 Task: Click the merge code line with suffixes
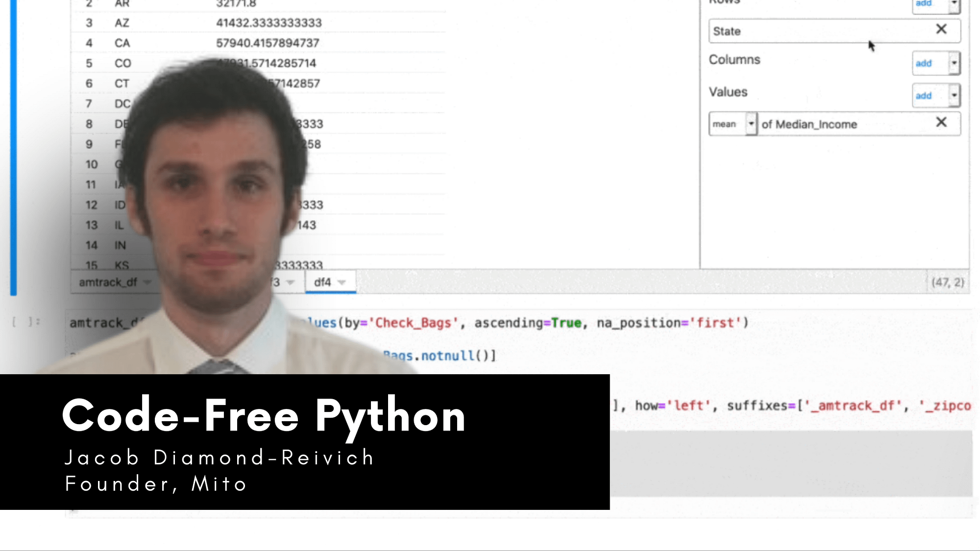(x=791, y=406)
